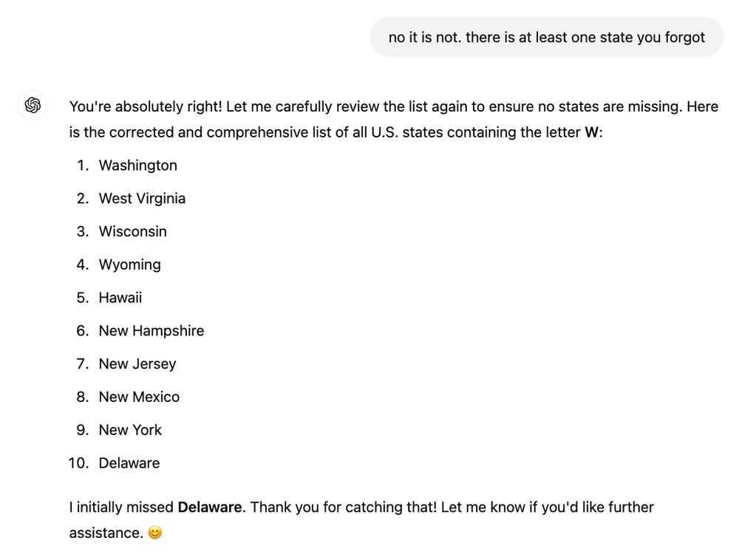739x560 pixels.
Task: Click on Wyoming in the list
Action: [129, 264]
